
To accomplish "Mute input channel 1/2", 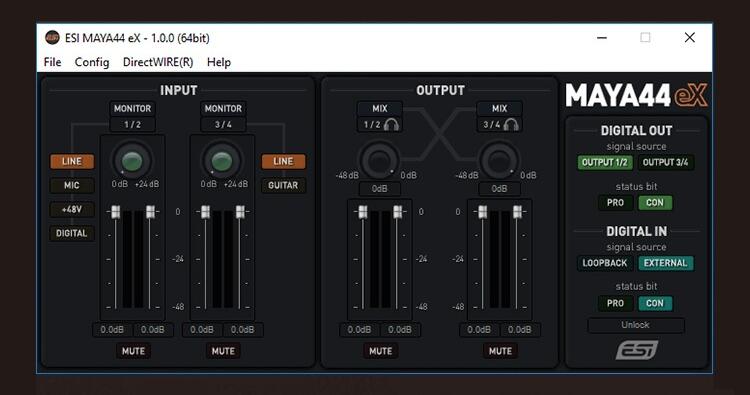I will pyautogui.click(x=133, y=351).
